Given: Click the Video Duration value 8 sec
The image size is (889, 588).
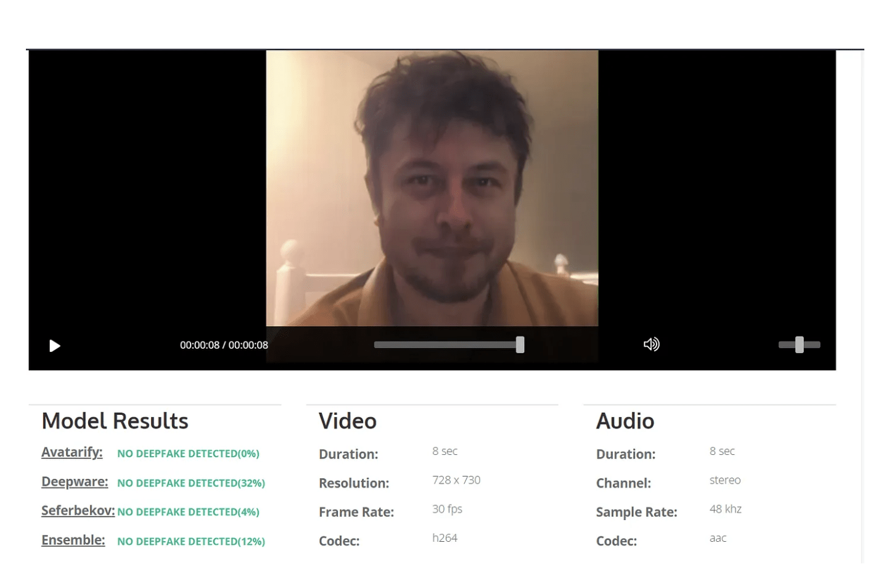Looking at the screenshot, I should click(445, 451).
